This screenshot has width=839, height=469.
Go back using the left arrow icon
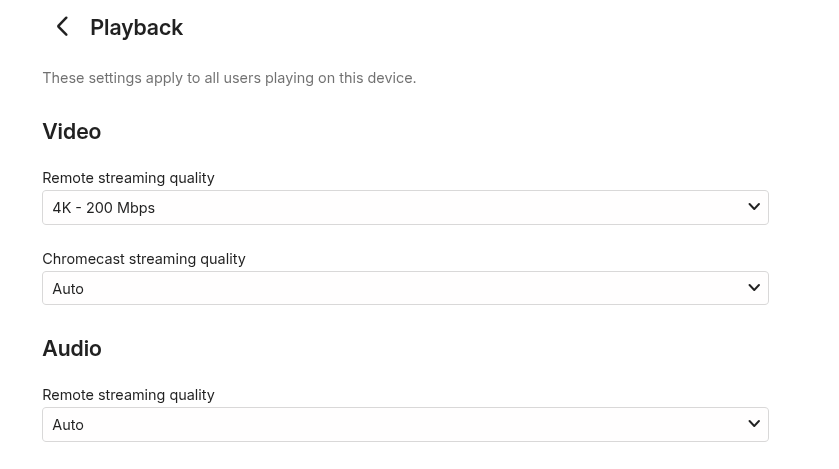[x=63, y=27]
